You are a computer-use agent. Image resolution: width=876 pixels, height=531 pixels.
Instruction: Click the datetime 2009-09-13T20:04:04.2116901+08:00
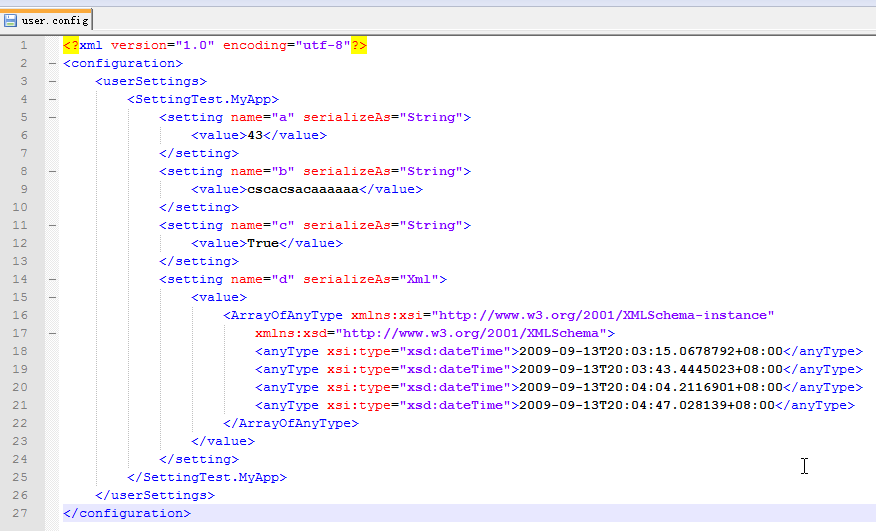point(651,387)
